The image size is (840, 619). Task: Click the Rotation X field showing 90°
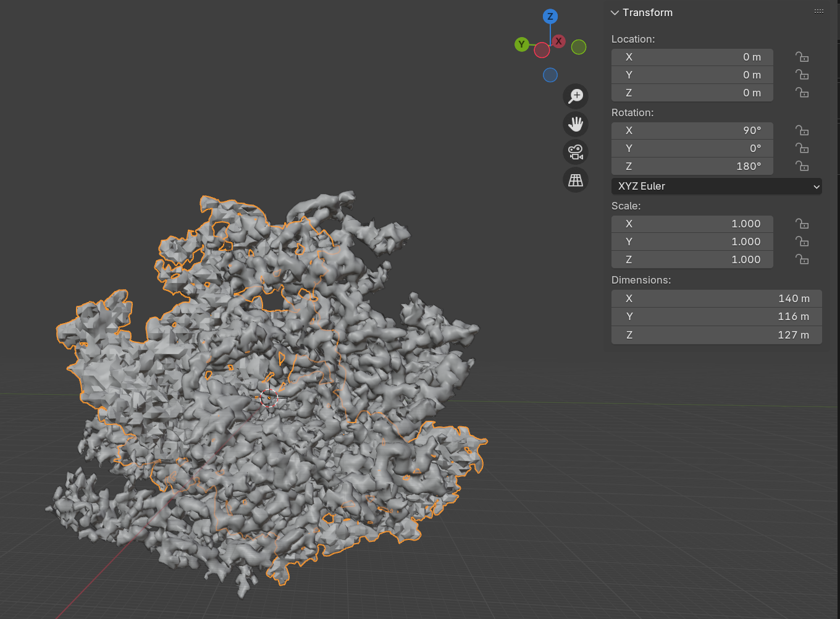(x=692, y=130)
